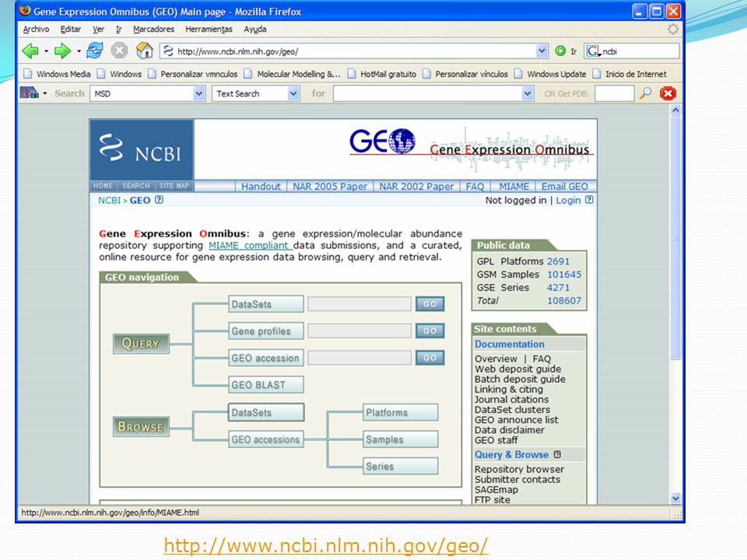Open the NAR 2002 Paper link
747x560 pixels.
(416, 186)
